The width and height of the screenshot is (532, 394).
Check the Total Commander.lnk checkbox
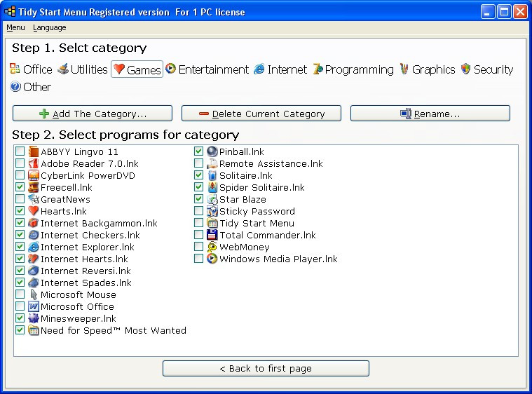(x=198, y=234)
